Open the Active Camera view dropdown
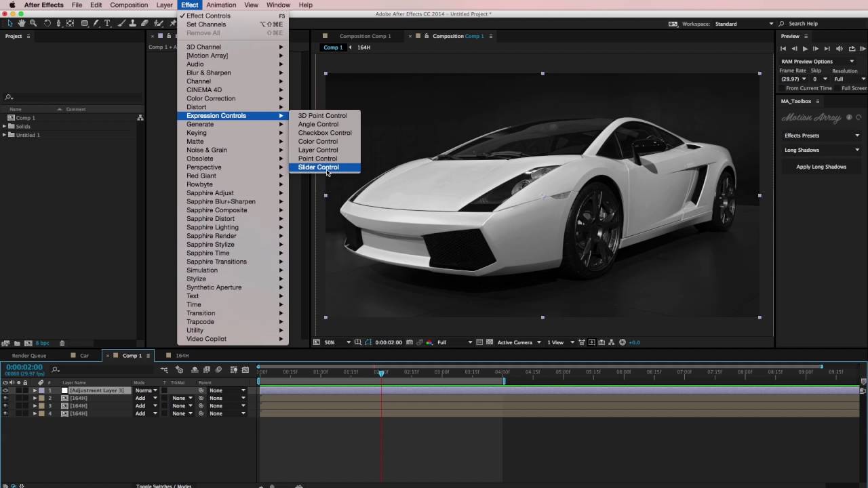 tap(519, 342)
